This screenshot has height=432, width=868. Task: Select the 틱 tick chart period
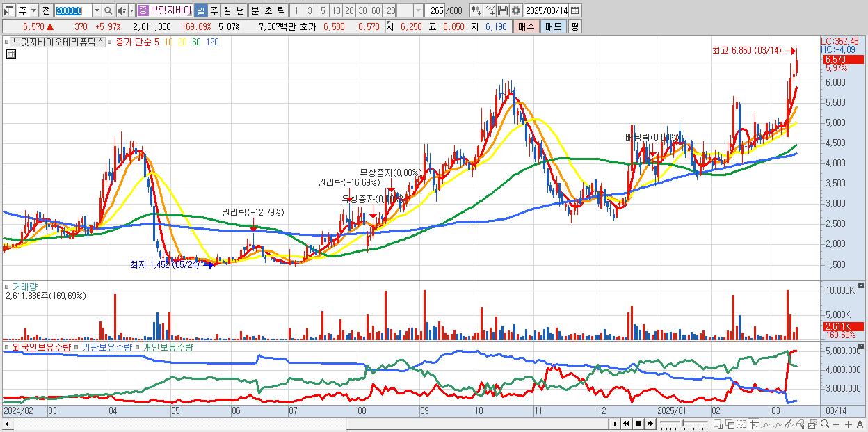pyautogui.click(x=281, y=11)
